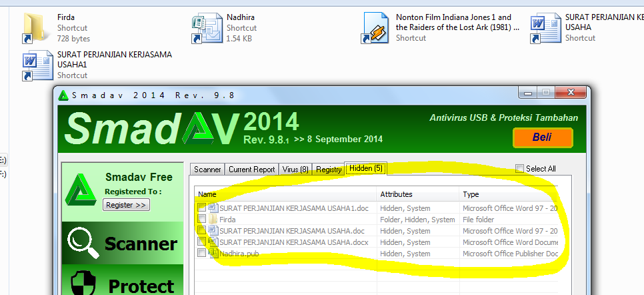Click 'Folder, Hidden, System' attributes cell
Viewport: 644px width, 295px height.
pos(417,220)
